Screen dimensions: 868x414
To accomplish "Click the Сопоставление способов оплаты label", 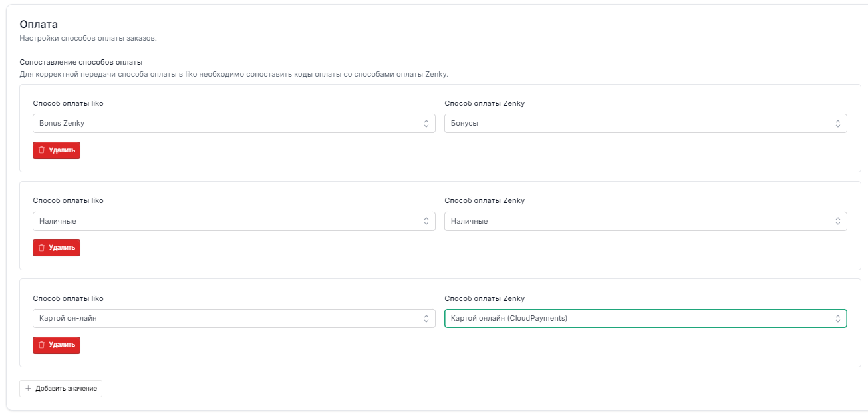I will coord(81,63).
